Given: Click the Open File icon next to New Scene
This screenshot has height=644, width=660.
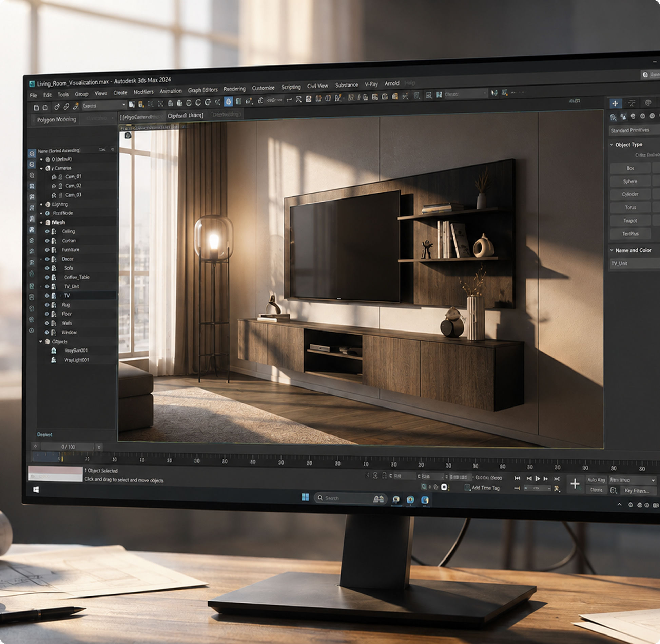Looking at the screenshot, I should pos(45,108).
